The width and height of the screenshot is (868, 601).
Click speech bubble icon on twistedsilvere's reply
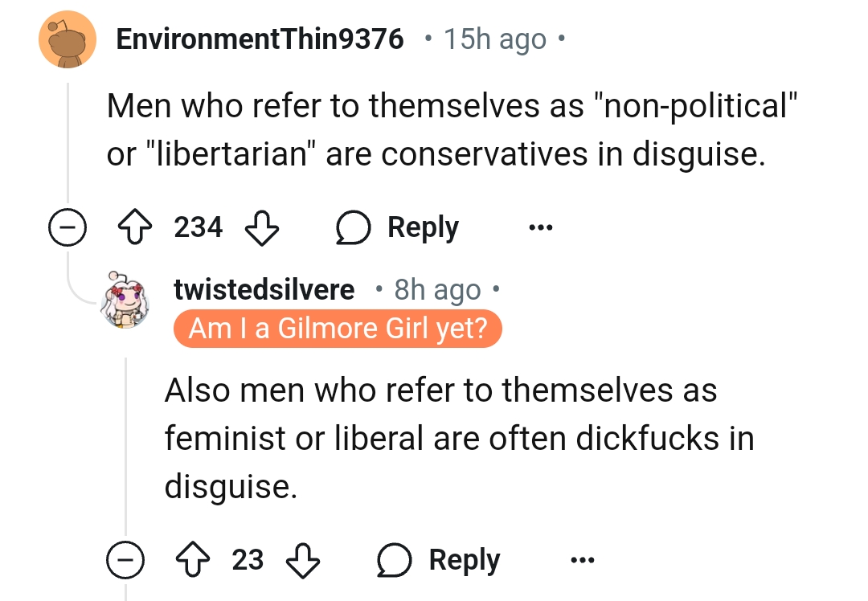395,560
